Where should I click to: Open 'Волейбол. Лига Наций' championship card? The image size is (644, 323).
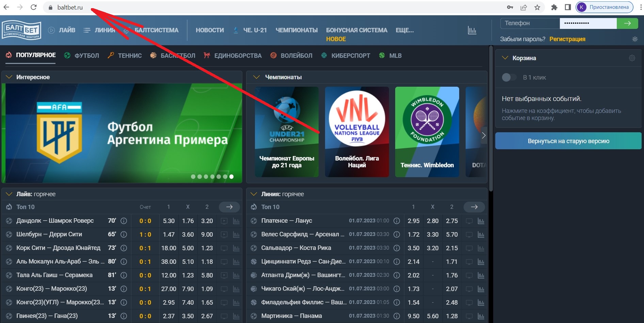pos(357,132)
